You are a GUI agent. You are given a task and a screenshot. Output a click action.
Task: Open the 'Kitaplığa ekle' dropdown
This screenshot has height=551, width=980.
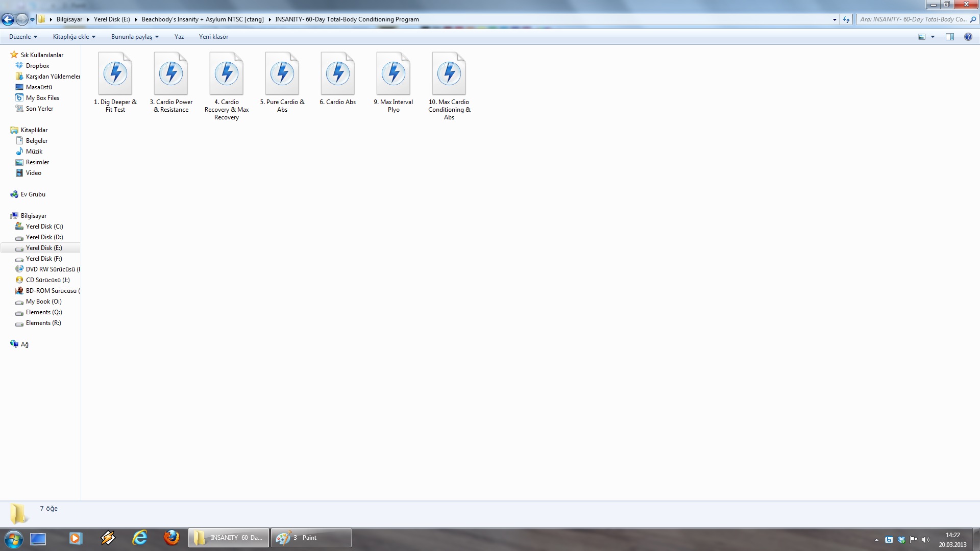click(x=74, y=37)
